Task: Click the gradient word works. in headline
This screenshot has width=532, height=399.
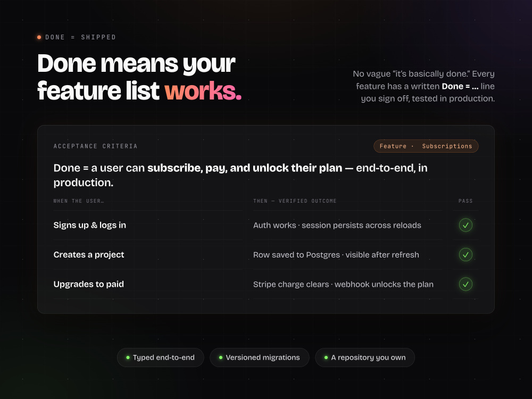Action: coord(203,91)
